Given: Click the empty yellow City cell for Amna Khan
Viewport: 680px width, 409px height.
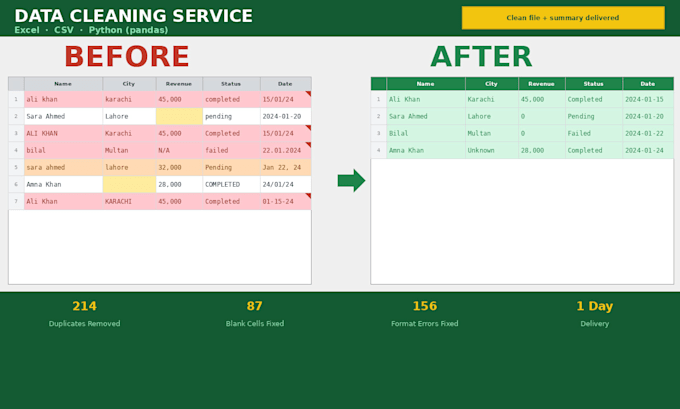Looking at the screenshot, I should tap(129, 184).
